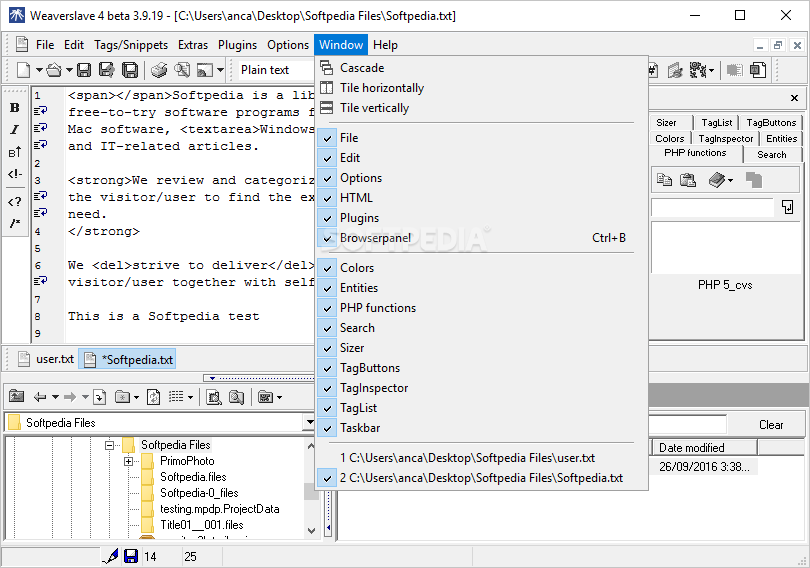Click the copy icon in PHP functions panel
This screenshot has height=568, width=810.
pyautogui.click(x=664, y=180)
